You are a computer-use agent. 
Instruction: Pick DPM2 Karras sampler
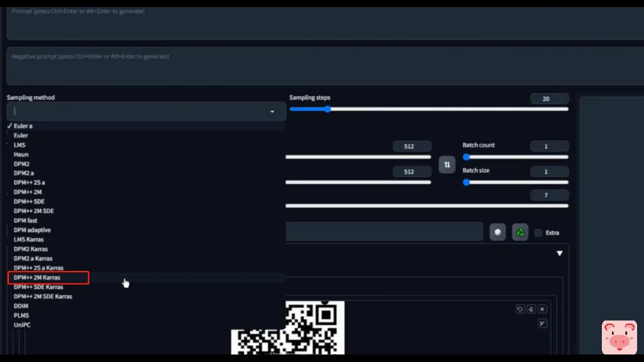click(146, 249)
